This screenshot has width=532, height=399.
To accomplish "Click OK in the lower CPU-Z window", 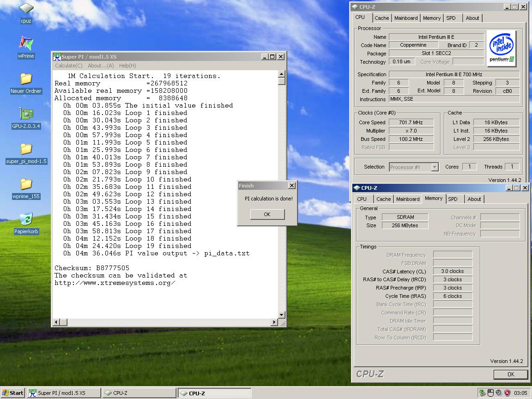I will (511, 374).
